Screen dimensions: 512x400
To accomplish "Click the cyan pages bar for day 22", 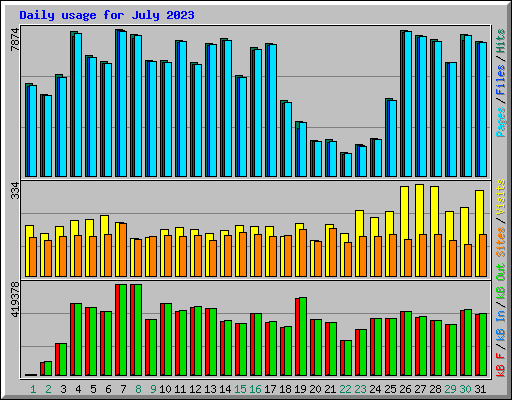I will 348,165.
